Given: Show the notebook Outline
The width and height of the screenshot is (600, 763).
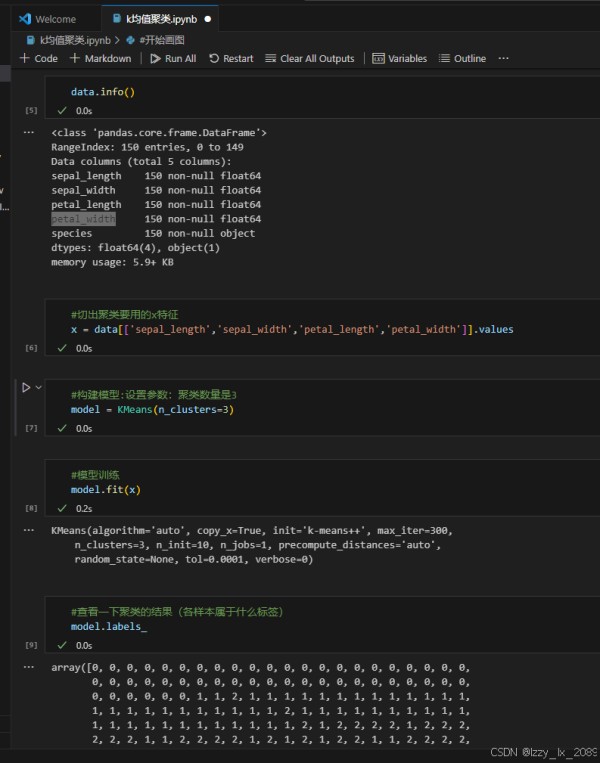Looking at the screenshot, I should click(x=462, y=58).
